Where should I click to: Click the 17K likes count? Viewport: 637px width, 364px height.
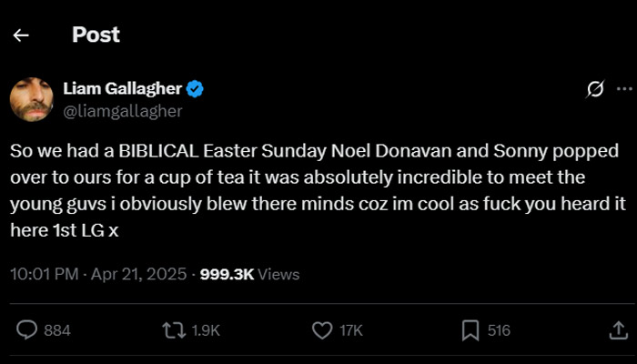pyautogui.click(x=351, y=330)
